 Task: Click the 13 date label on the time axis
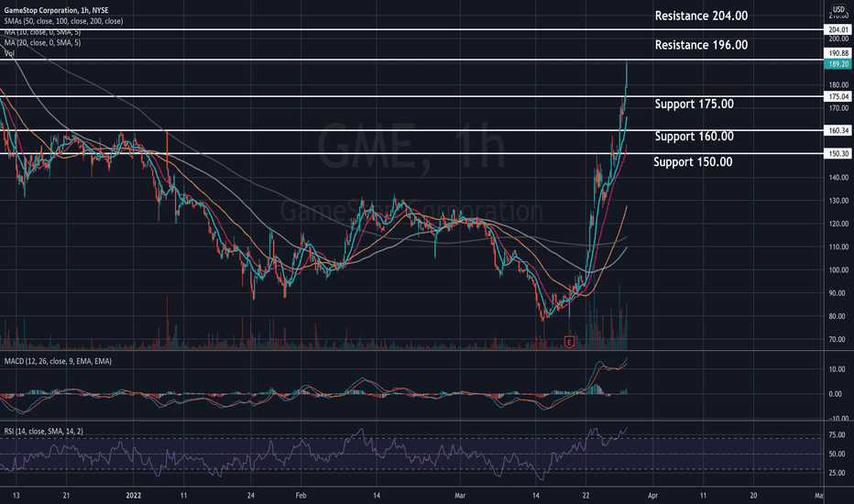tap(16, 496)
